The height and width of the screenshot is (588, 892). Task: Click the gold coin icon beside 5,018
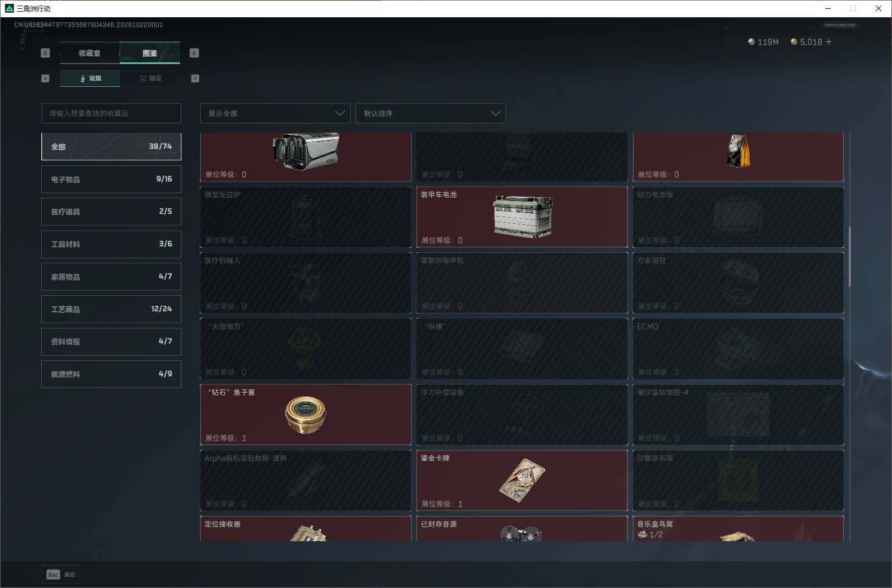794,42
